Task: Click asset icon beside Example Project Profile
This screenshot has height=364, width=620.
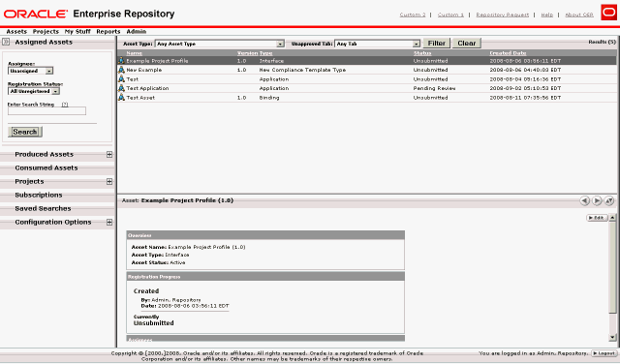Action: [121, 60]
